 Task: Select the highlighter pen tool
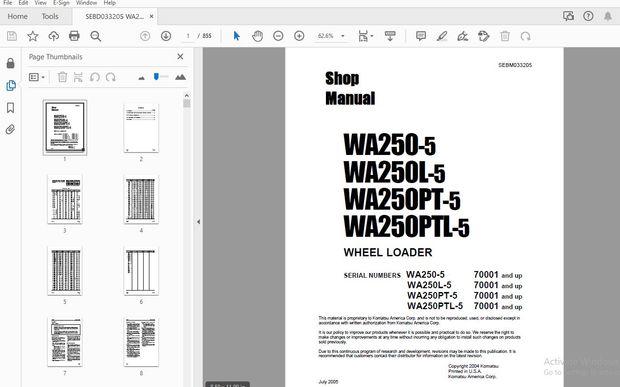(x=442, y=36)
